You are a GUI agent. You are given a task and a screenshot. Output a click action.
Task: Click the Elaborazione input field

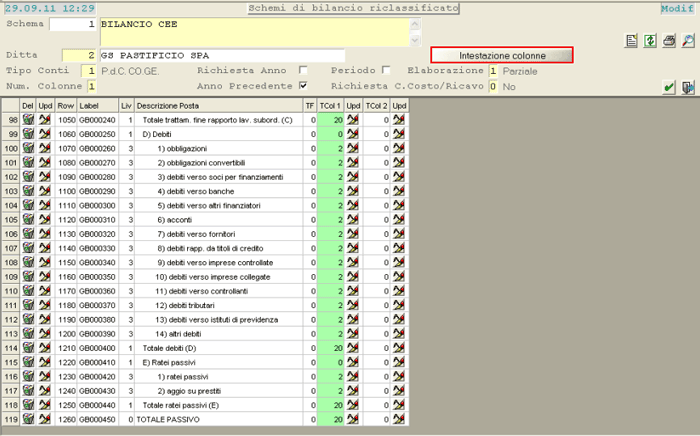[x=493, y=71]
